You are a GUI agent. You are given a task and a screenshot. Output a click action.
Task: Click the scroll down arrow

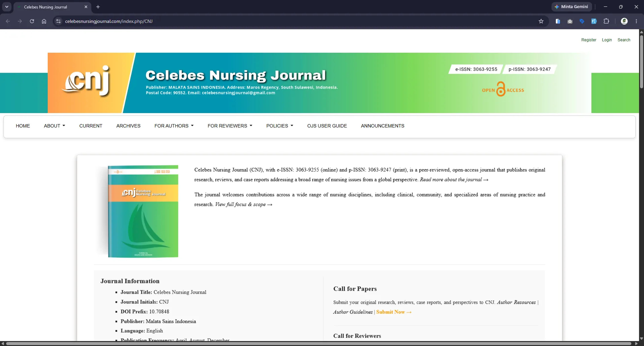pyautogui.click(x=641, y=338)
